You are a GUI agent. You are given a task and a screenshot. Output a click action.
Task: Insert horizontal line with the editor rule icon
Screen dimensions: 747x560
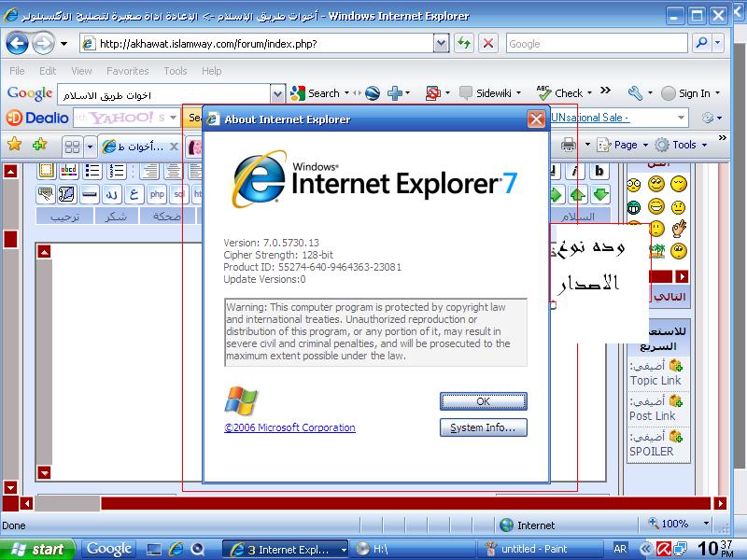pos(89,194)
